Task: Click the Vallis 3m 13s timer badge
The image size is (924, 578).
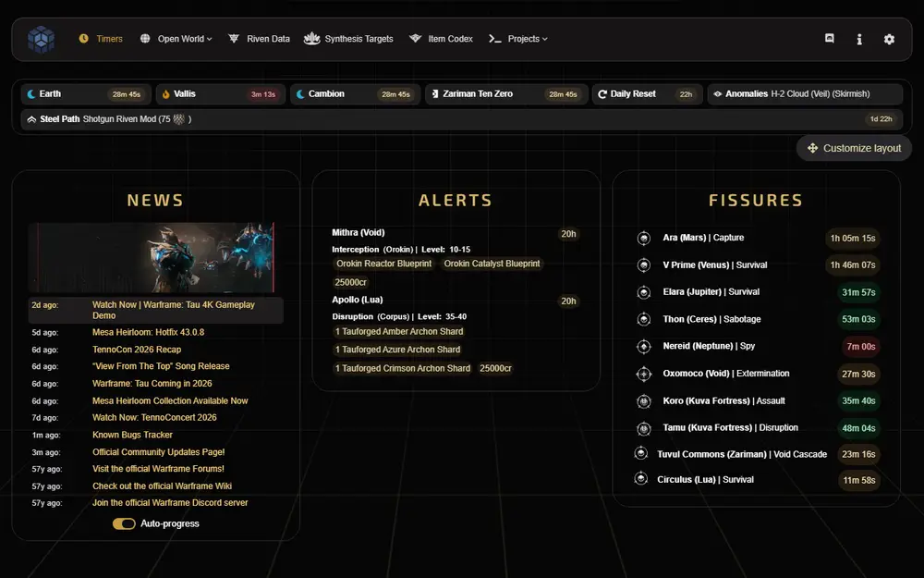Action: [262, 94]
